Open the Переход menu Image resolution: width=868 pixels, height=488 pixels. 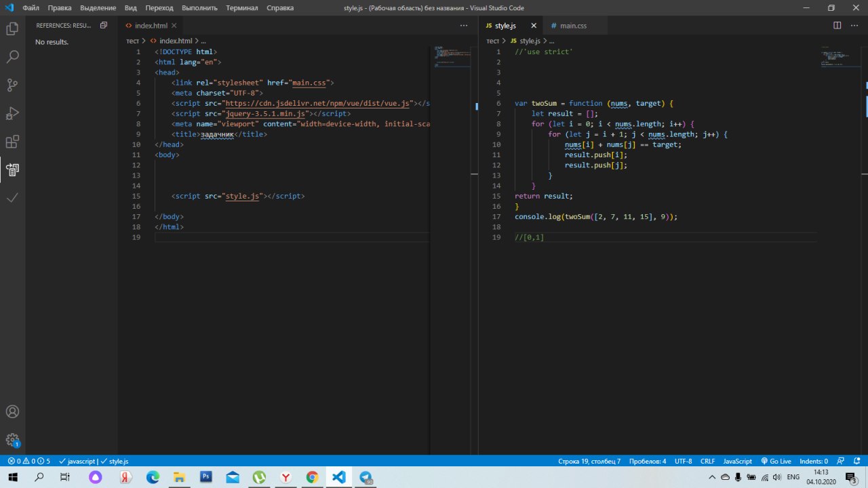[159, 8]
